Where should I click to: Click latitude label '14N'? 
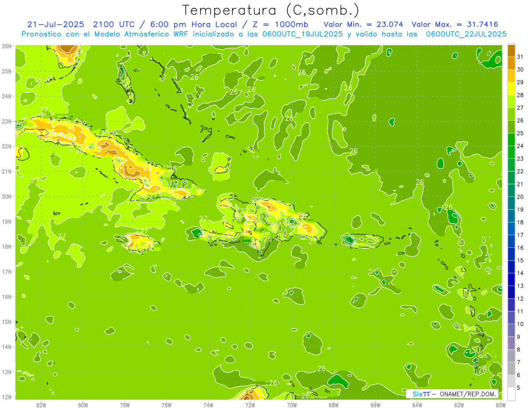click(7, 347)
